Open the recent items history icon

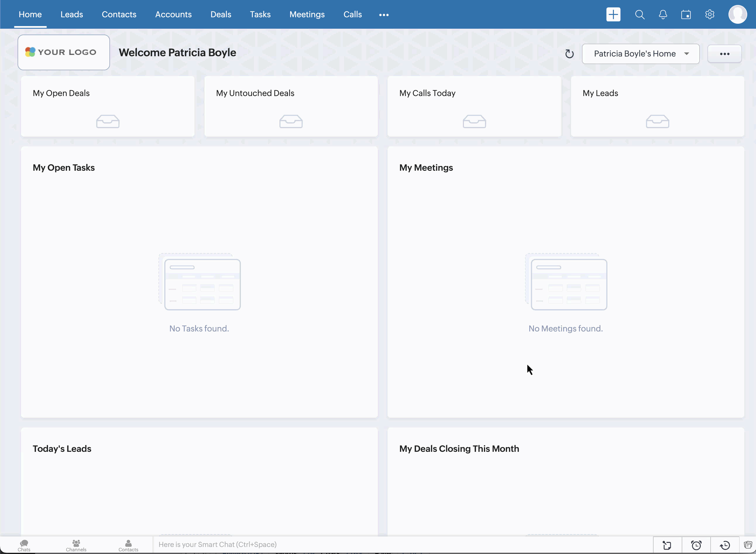[725, 545]
